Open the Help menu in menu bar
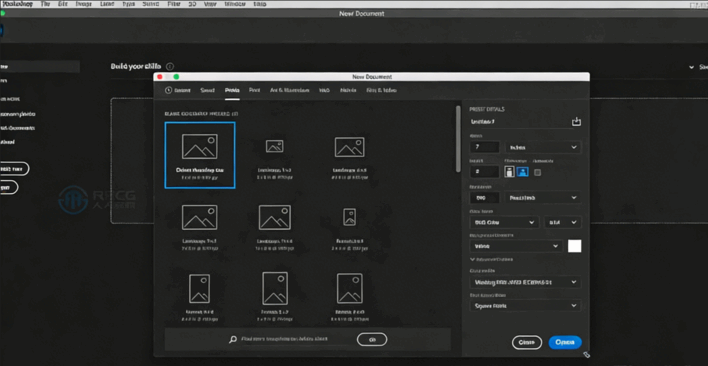The height and width of the screenshot is (366, 708). (x=260, y=4)
